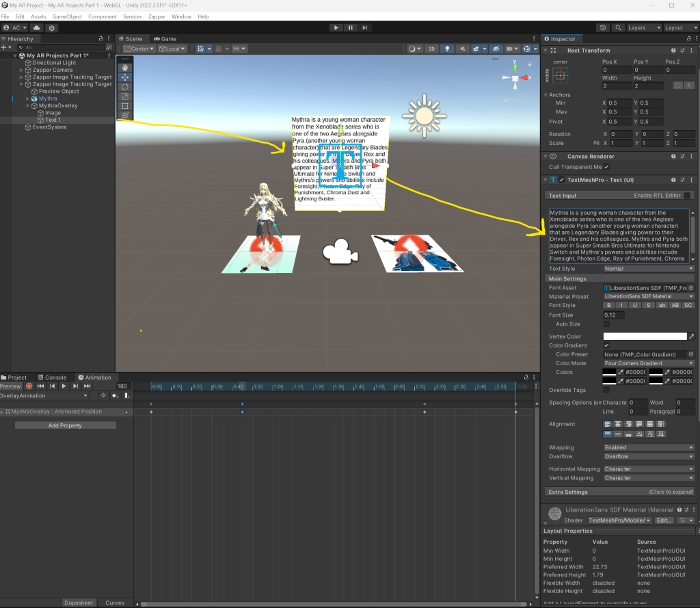Image resolution: width=700 pixels, height=608 pixels.
Task: Open the GameObject menu
Action: coord(68,16)
